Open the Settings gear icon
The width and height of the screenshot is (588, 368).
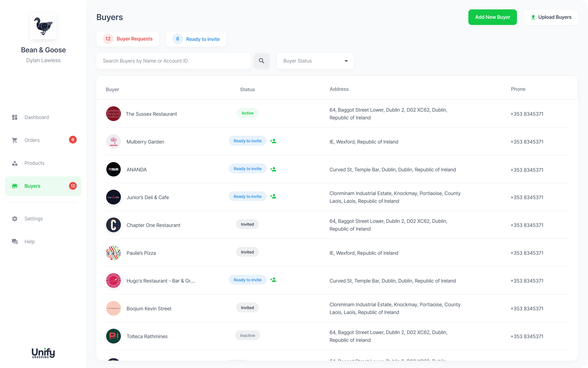point(14,219)
